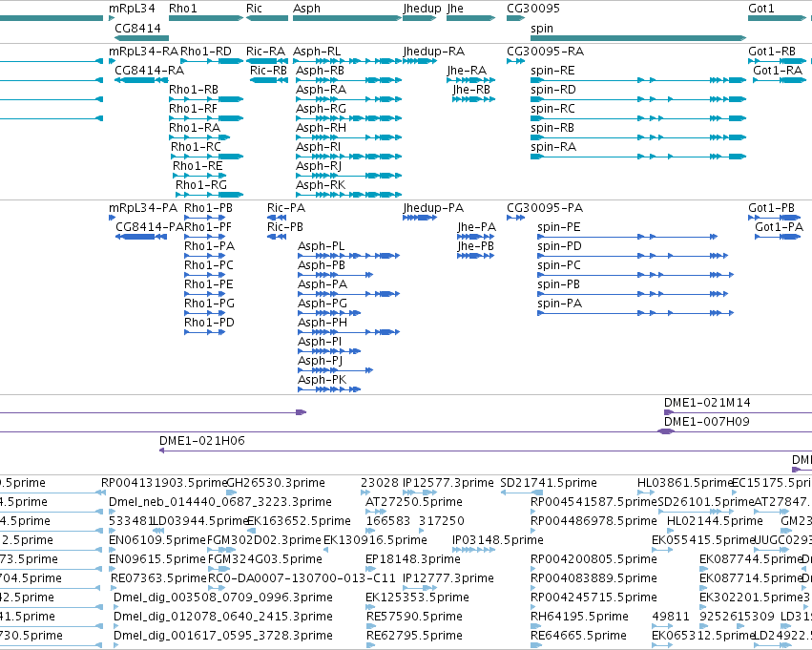
Task: Select the IP12577.3prime EST label
Action: [x=448, y=483]
